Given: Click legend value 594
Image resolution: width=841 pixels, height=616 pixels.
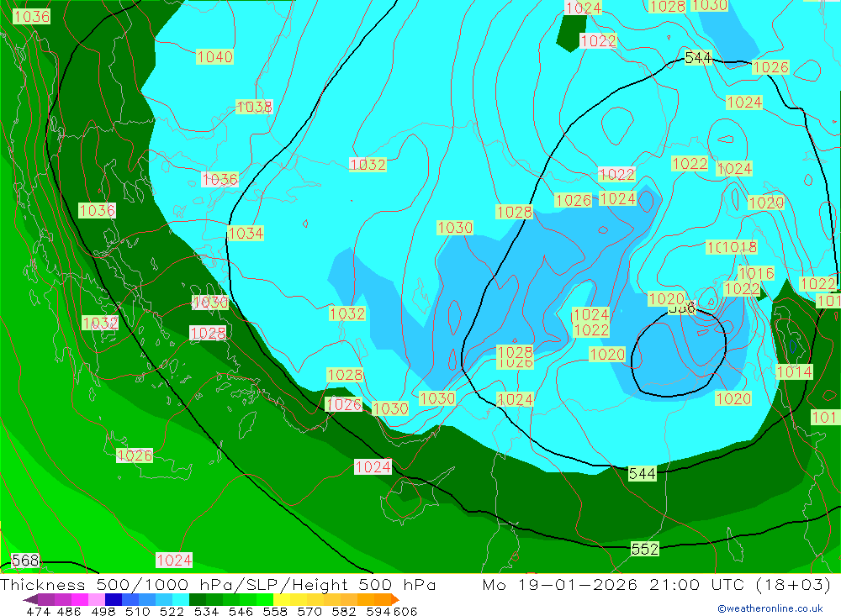Looking at the screenshot, I should coord(378,611).
